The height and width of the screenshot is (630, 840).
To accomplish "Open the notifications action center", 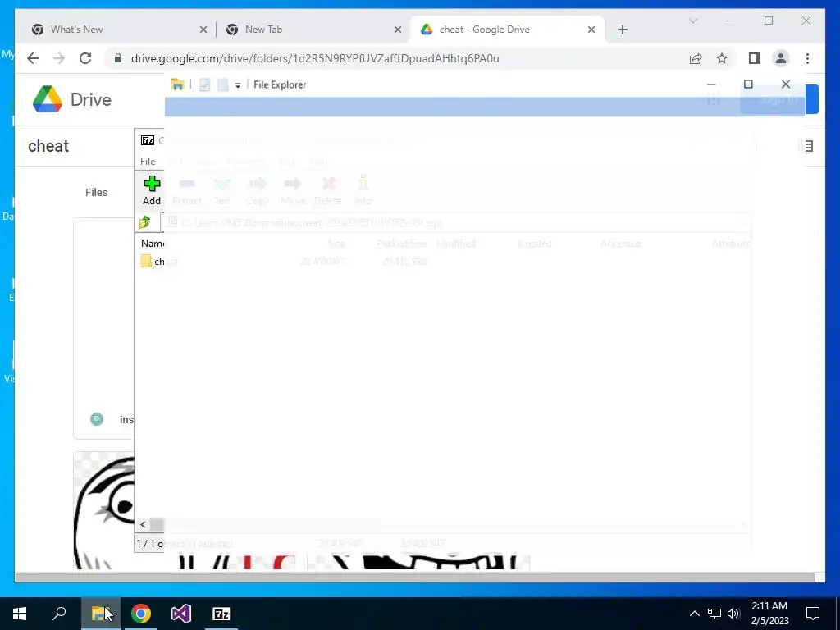I will 813,614.
